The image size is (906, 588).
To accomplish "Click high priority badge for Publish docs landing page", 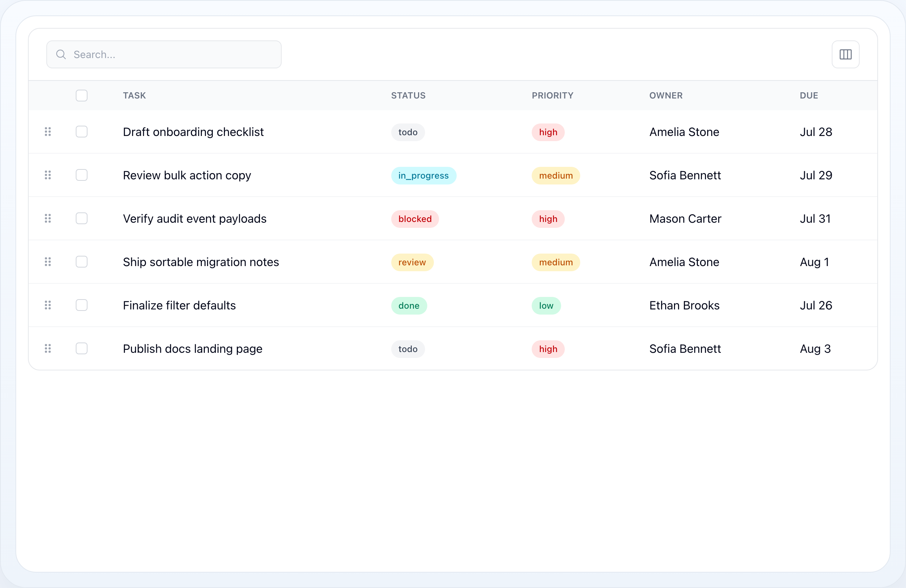I will tap(548, 349).
